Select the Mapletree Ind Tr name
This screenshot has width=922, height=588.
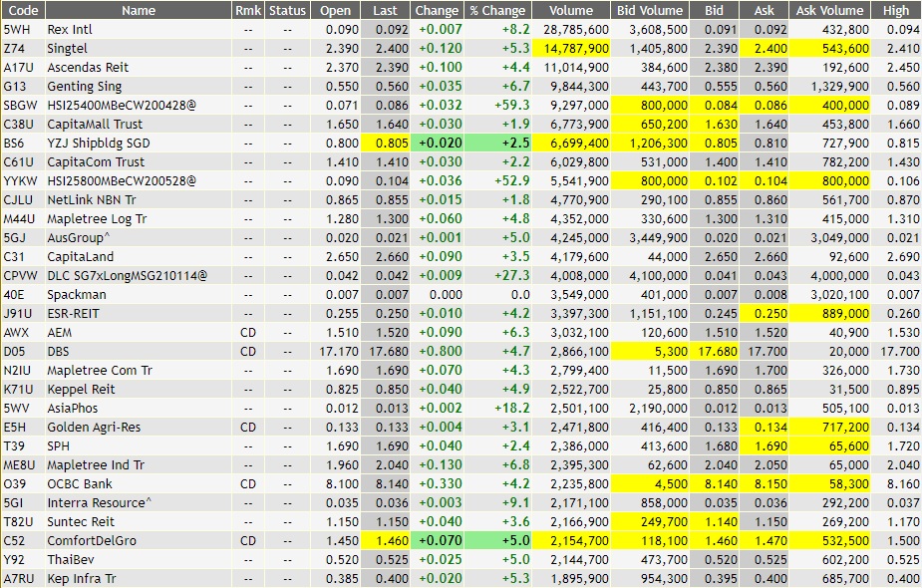96,464
